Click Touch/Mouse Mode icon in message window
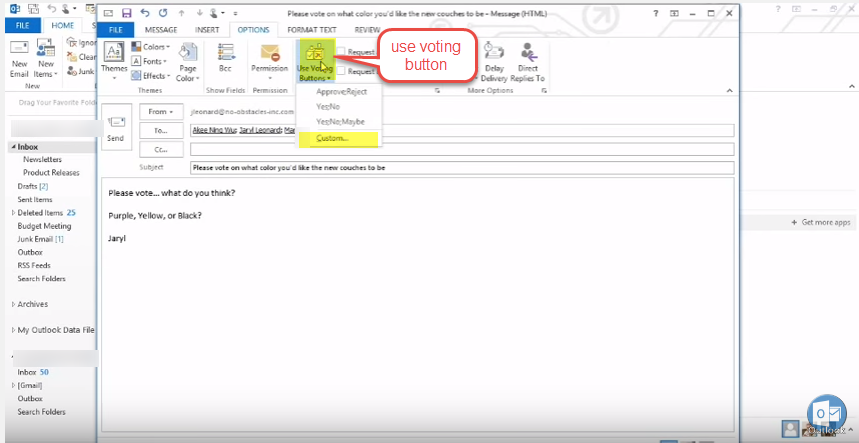The width and height of the screenshot is (859, 443). [215, 13]
